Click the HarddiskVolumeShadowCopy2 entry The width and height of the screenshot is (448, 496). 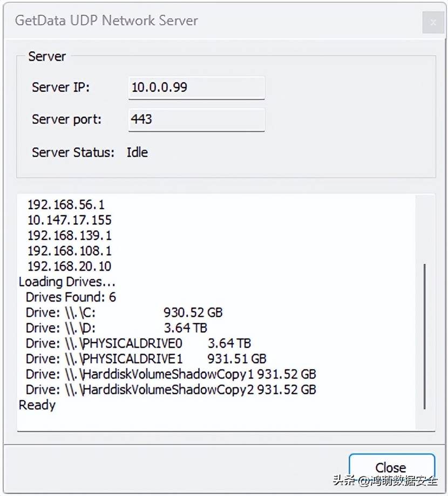tap(171, 390)
